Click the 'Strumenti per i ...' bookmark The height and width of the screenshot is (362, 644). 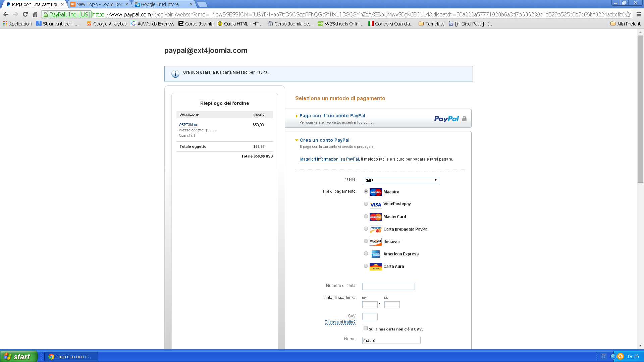tap(57, 24)
